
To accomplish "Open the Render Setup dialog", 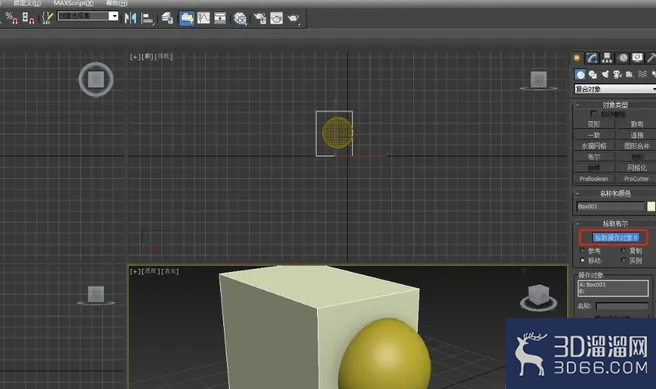I will click(260, 18).
